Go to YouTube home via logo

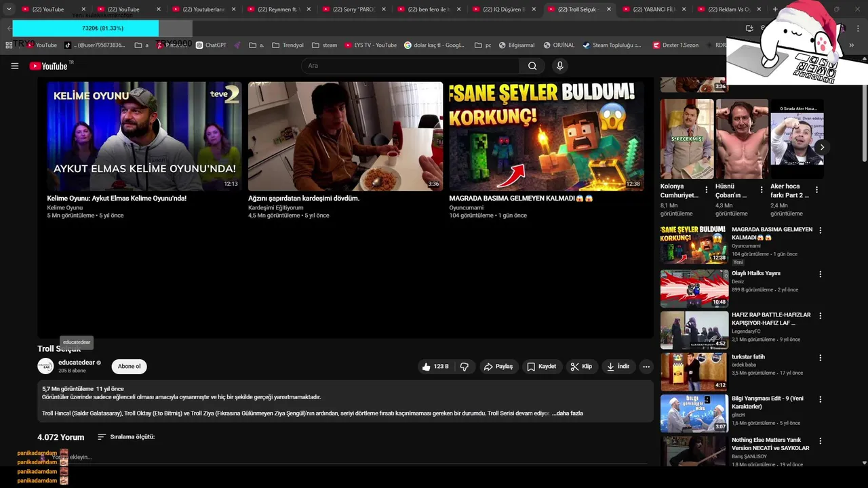48,66
